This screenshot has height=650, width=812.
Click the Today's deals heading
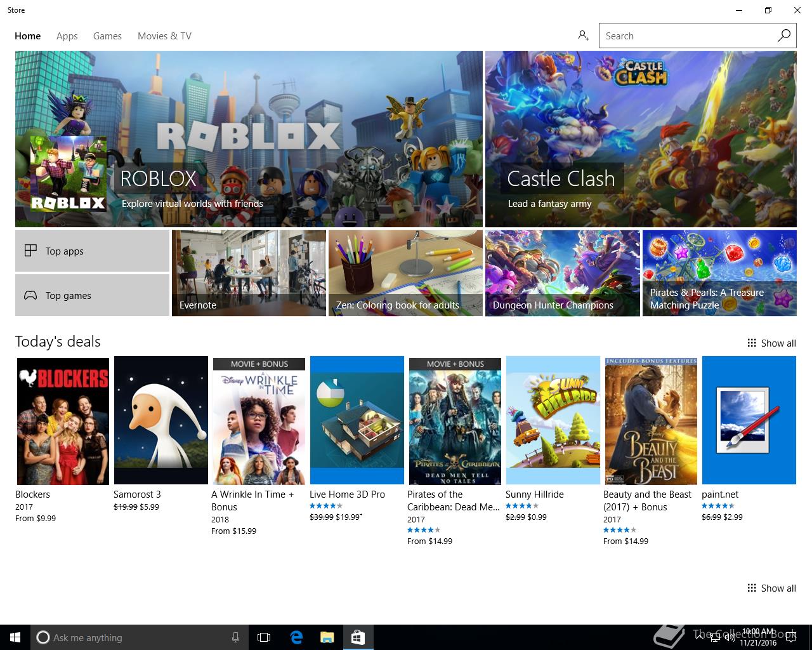point(58,342)
